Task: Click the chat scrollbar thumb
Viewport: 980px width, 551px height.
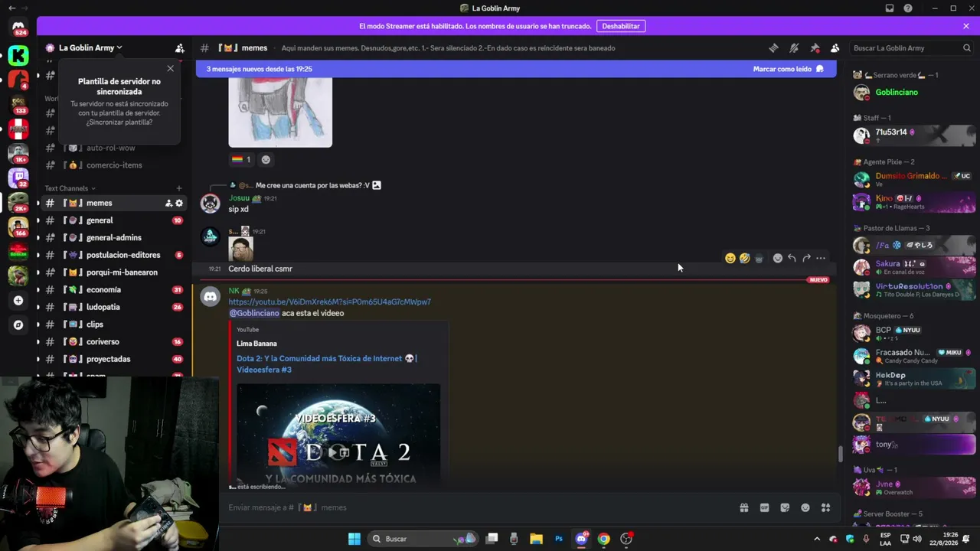Action: point(840,454)
